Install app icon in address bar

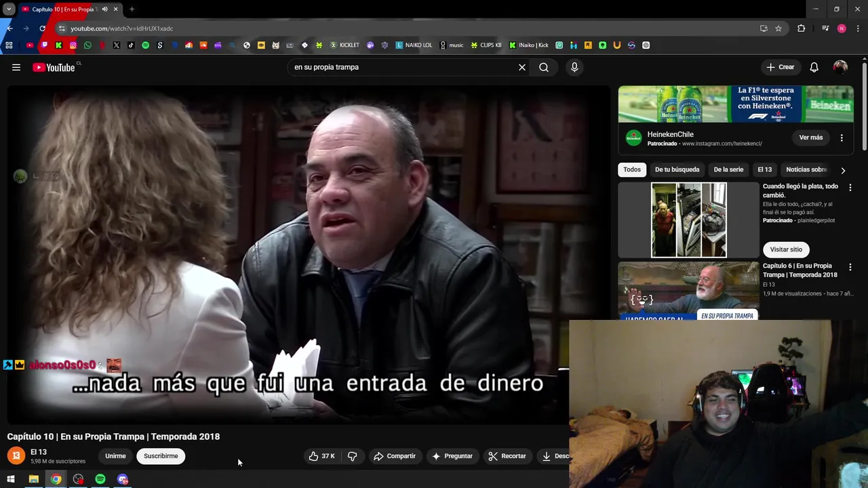pos(764,28)
